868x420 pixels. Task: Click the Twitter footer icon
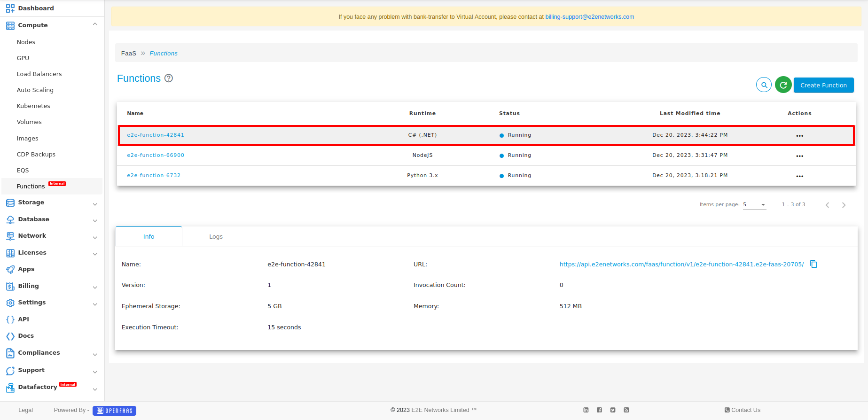tap(613, 410)
